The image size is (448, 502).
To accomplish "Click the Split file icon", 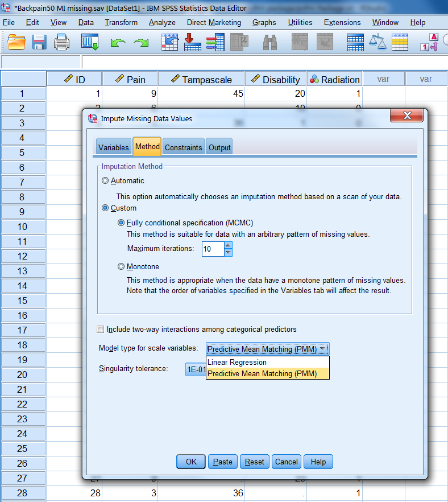I will click(355, 42).
